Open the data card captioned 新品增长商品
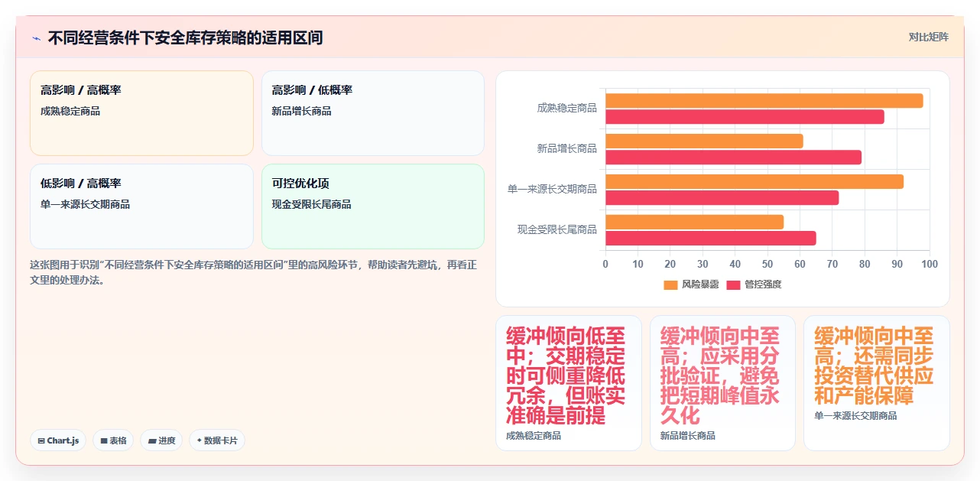Viewport: 980px width, 481px height. [722, 383]
